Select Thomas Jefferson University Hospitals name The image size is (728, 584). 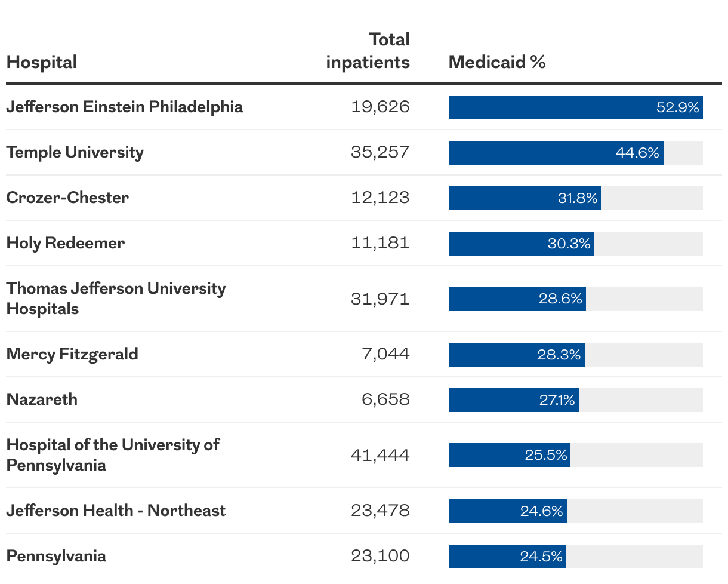coord(116,299)
